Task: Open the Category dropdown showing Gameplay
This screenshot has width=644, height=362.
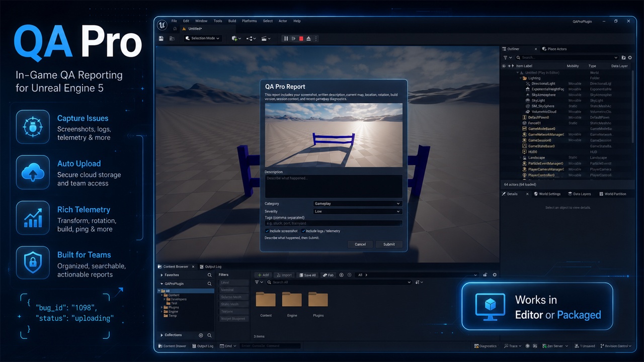Action: pyautogui.click(x=358, y=204)
